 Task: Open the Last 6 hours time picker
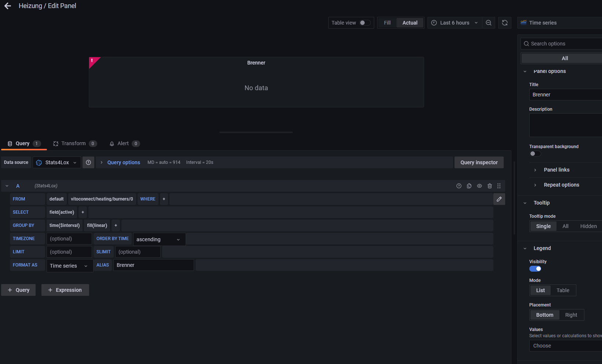pos(455,23)
